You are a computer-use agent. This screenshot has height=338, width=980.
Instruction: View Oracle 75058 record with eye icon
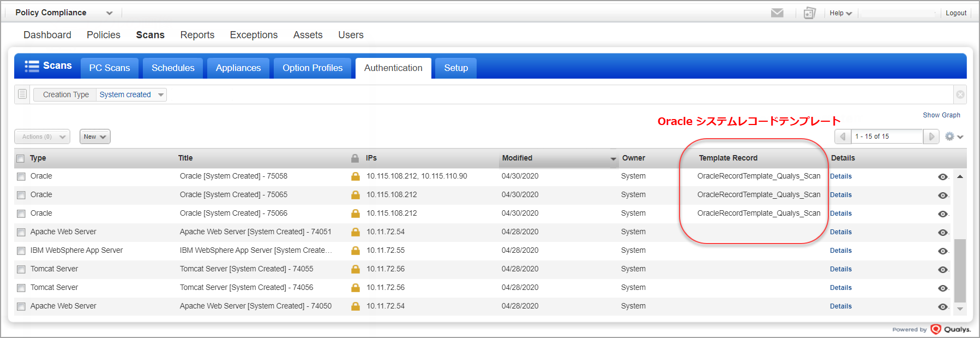(x=942, y=177)
